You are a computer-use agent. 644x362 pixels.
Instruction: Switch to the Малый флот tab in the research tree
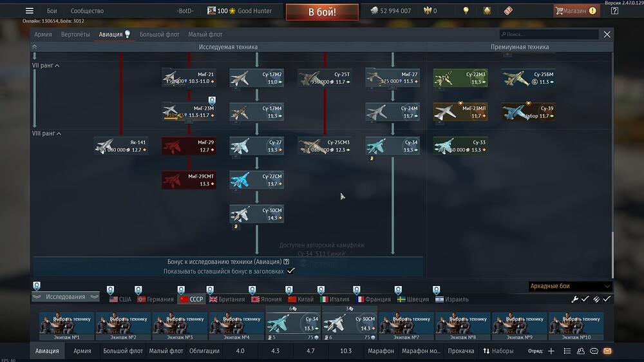pyautogui.click(x=205, y=35)
